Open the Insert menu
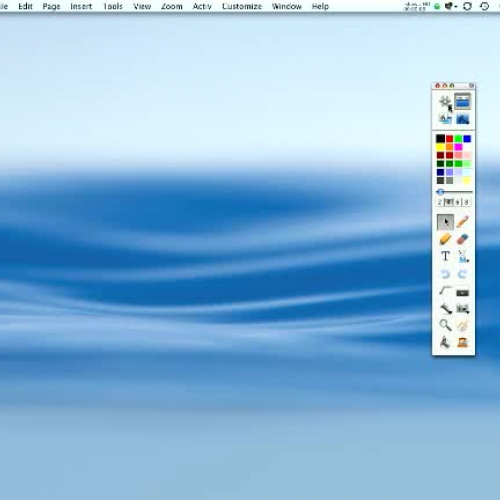Image resolution: width=500 pixels, height=500 pixels. pos(81,6)
